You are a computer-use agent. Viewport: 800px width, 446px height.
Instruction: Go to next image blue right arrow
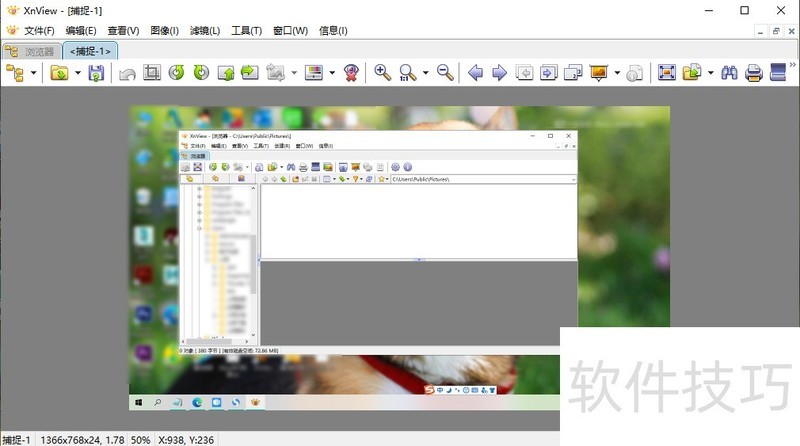pos(499,73)
